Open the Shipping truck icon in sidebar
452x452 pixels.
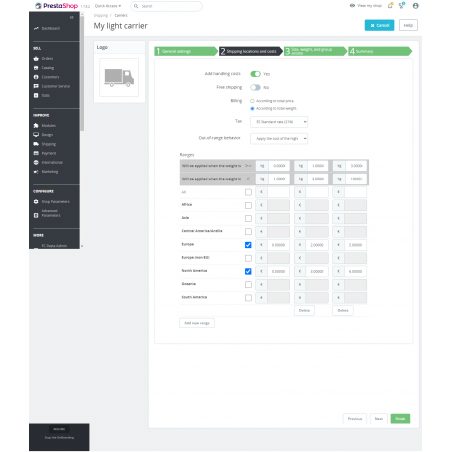coord(36,144)
